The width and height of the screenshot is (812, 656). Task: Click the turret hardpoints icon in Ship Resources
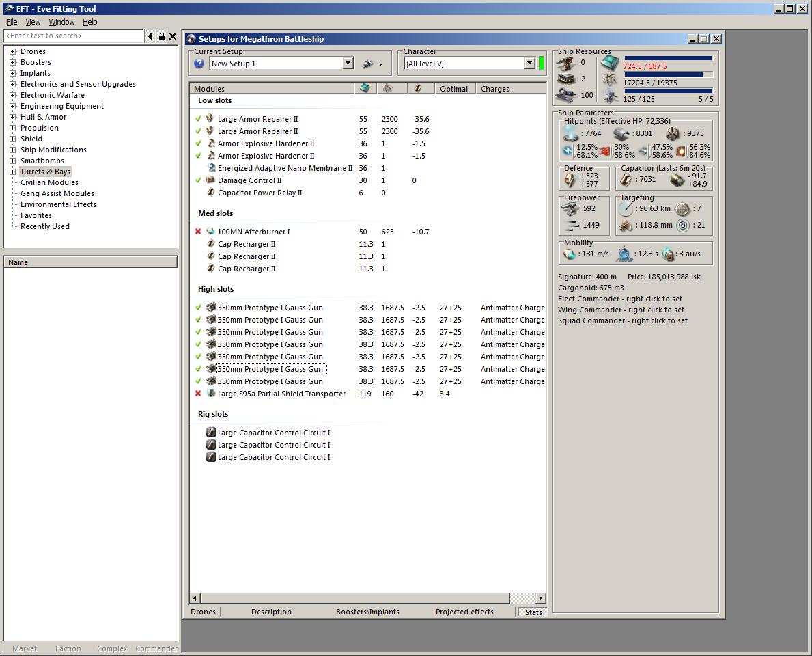566,64
